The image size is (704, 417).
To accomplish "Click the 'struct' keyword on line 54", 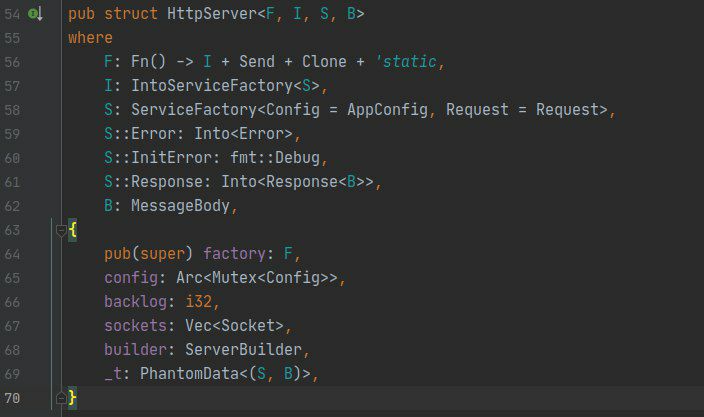I will point(131,13).
